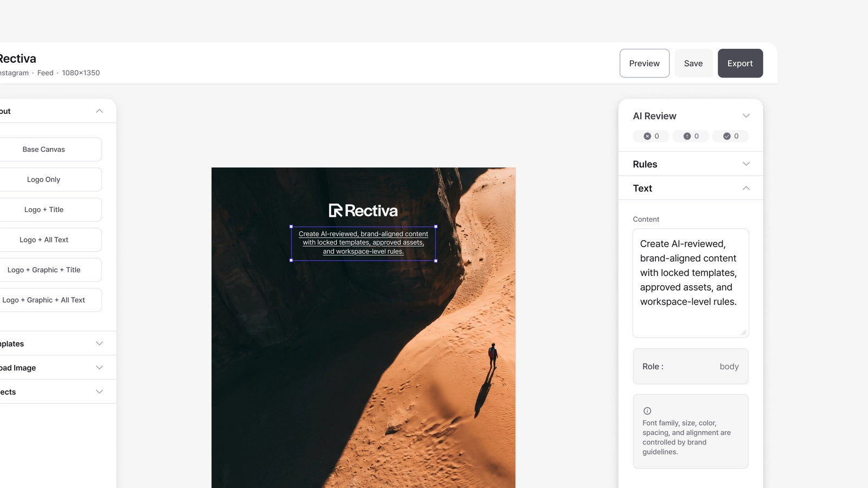Click the Rectiva logo on the canvas
The height and width of the screenshot is (488, 868).
pos(363,210)
